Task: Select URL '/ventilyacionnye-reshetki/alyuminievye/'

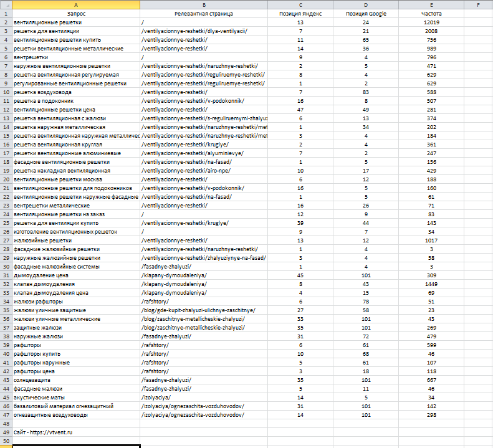Action: [x=204, y=153]
